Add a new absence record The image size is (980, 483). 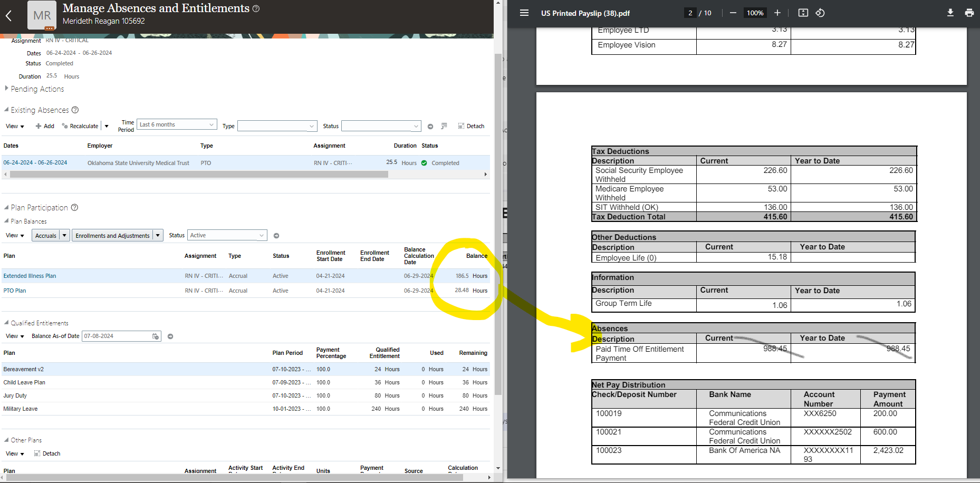[x=45, y=126]
